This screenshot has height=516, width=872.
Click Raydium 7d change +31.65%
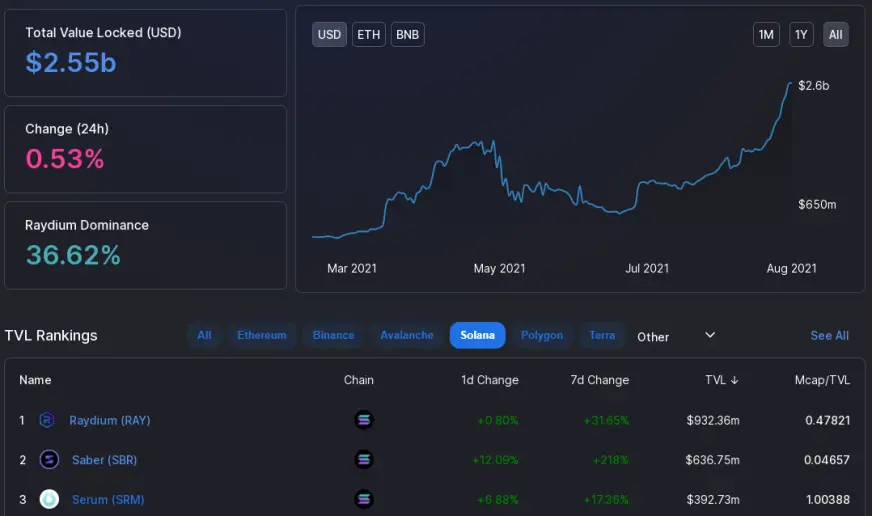pos(606,420)
